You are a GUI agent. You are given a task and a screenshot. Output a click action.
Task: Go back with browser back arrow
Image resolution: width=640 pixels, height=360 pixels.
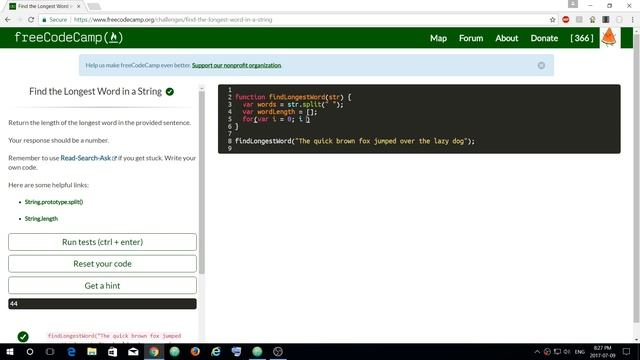(8, 20)
